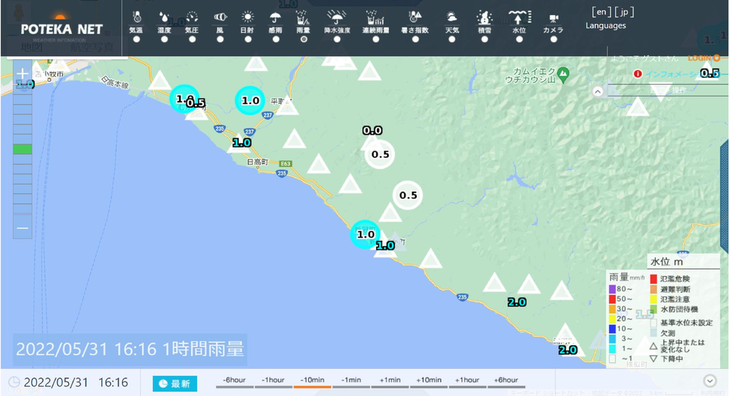Enable the 天気 weather radio button
This screenshot has width=730, height=396.
point(452,40)
